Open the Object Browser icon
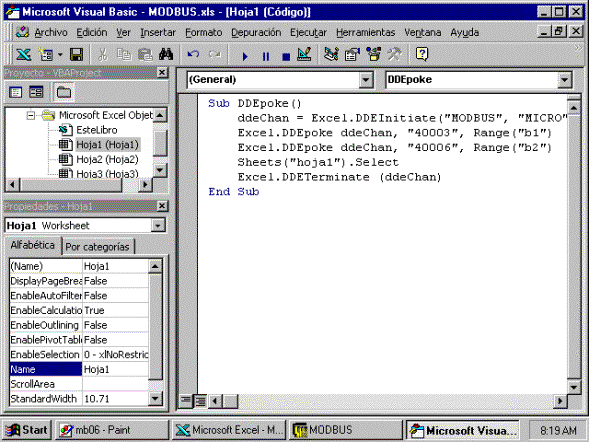 373,55
